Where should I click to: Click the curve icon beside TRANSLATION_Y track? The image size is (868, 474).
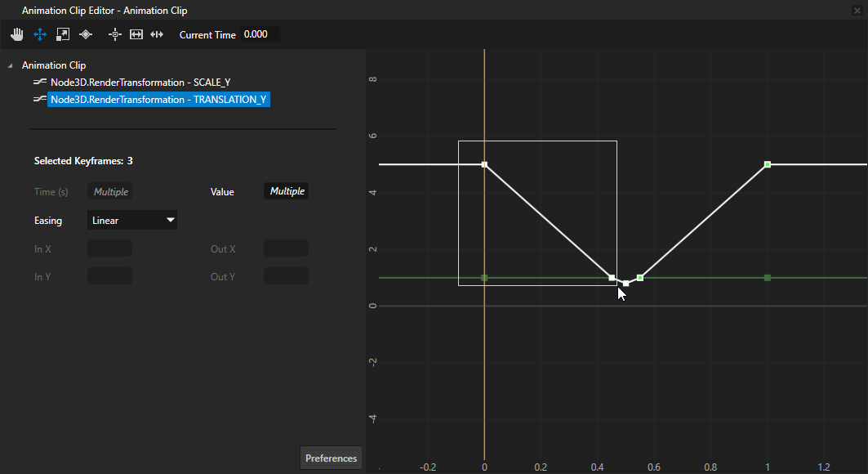pos(39,100)
